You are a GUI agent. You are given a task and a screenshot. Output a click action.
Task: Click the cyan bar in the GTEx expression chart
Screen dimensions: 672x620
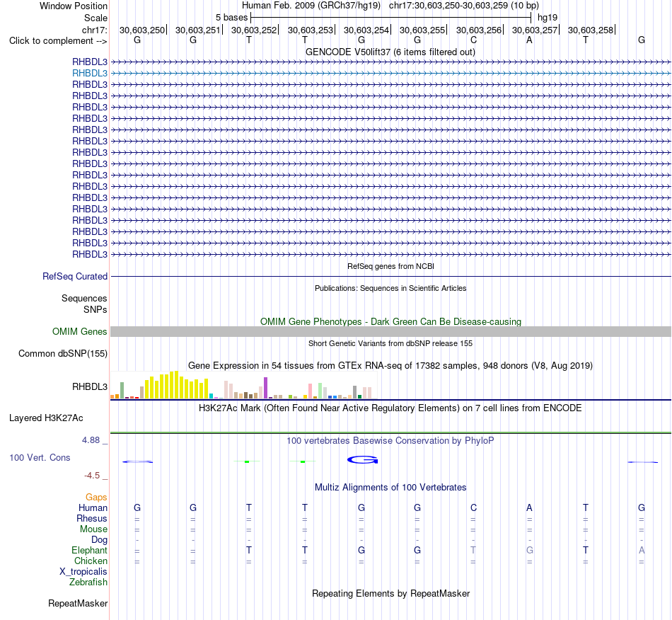211,396
